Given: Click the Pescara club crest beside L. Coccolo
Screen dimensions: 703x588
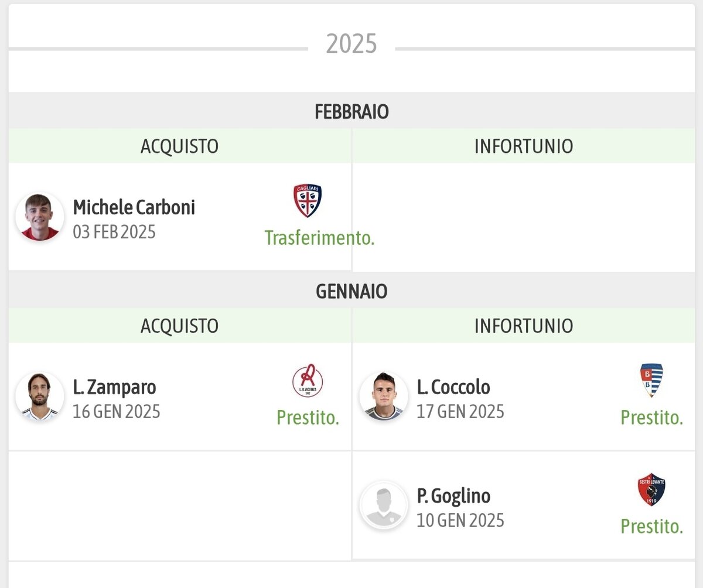Looking at the screenshot, I should pos(651,381).
